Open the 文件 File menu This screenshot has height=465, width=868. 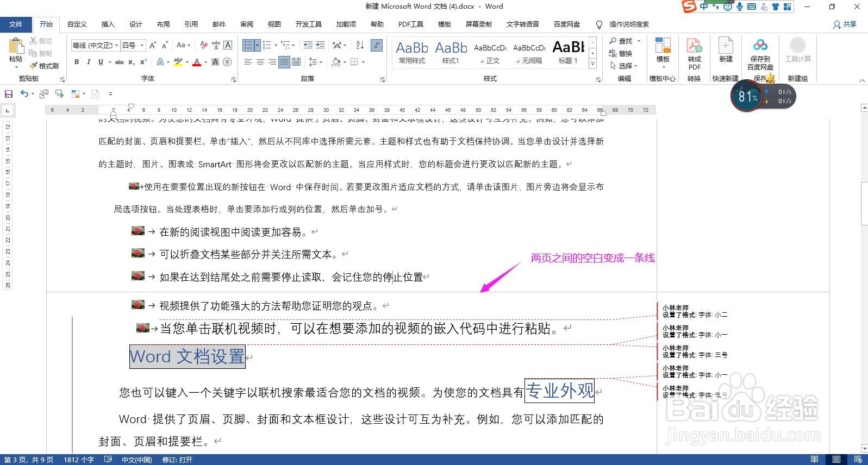click(16, 24)
